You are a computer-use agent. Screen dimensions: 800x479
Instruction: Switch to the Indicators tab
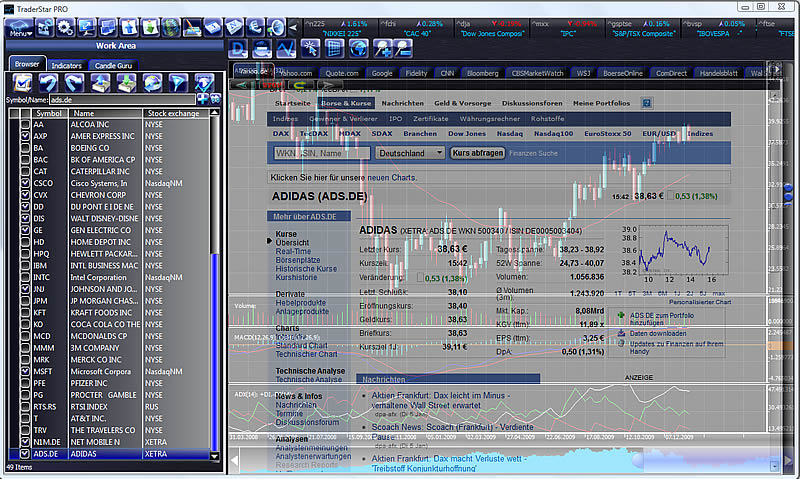click(66, 65)
